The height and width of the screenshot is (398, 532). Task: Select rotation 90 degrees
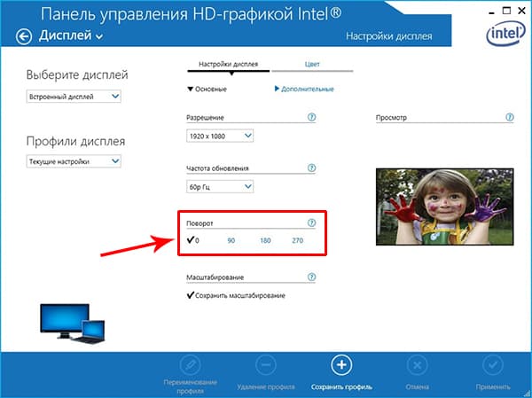(x=231, y=240)
